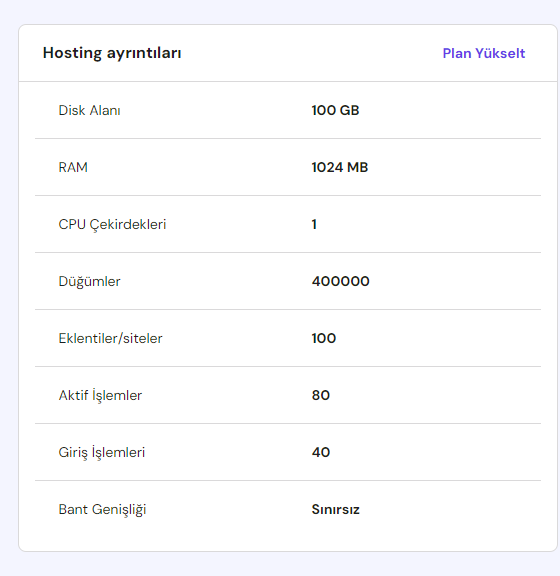560x576 pixels.
Task: Select the 100 GB disk value
Action: point(335,110)
